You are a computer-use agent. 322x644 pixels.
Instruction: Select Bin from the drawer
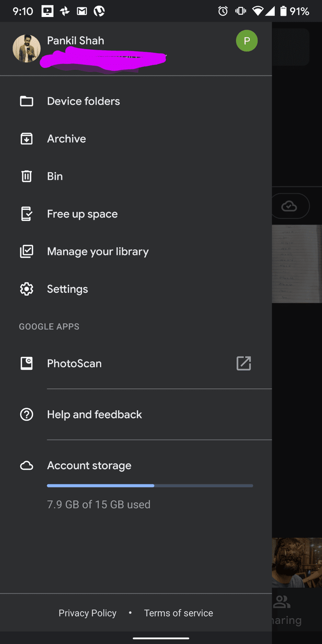pyautogui.click(x=136, y=176)
